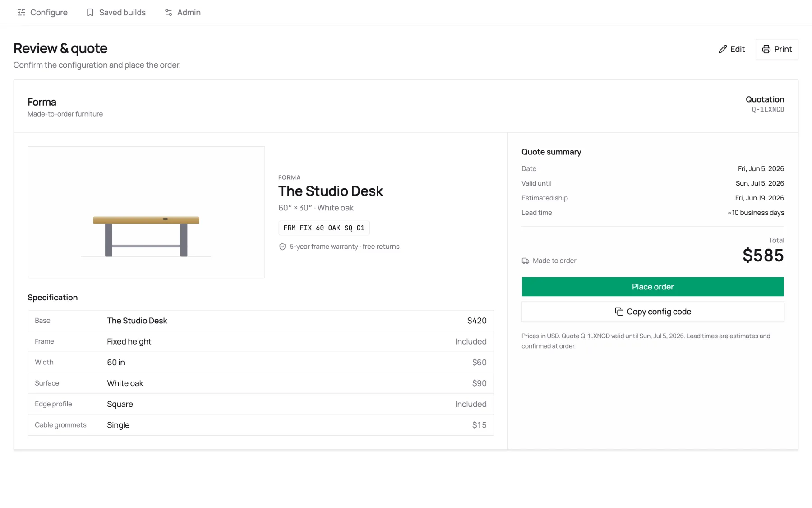This screenshot has height=508, width=812.
Task: Place the order with green button
Action: [652, 287]
